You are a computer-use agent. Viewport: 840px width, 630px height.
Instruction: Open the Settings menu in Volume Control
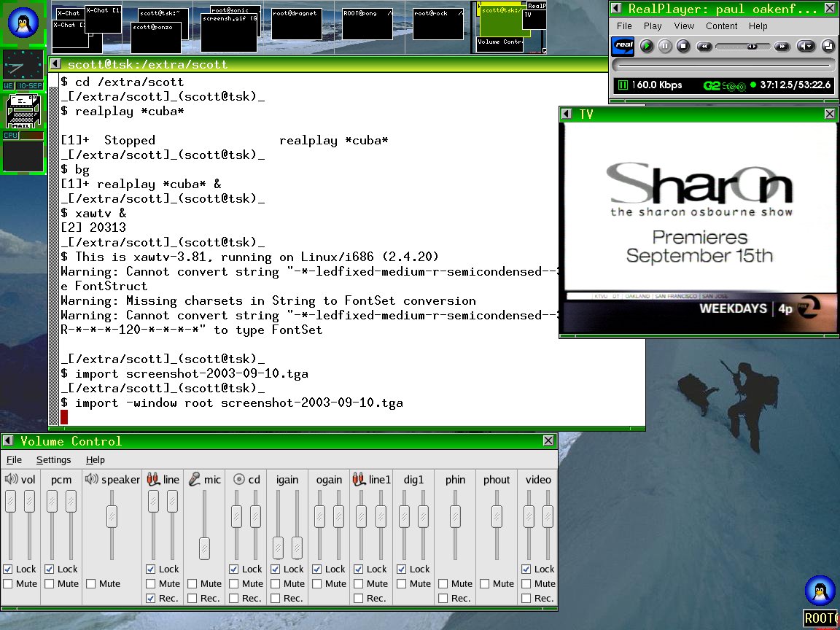(53, 459)
